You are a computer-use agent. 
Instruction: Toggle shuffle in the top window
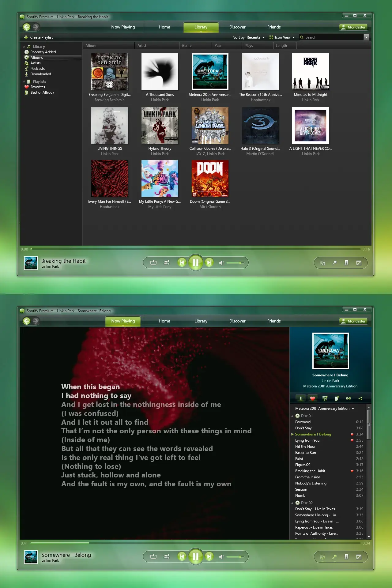tap(167, 262)
